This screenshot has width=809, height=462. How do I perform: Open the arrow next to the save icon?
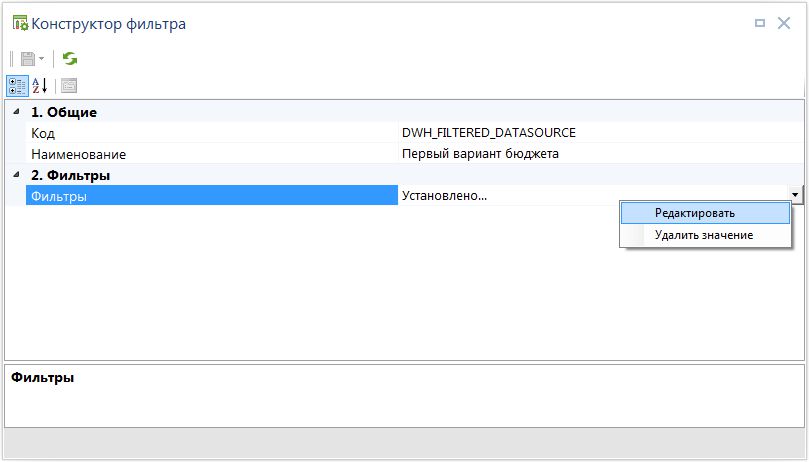[x=42, y=59]
